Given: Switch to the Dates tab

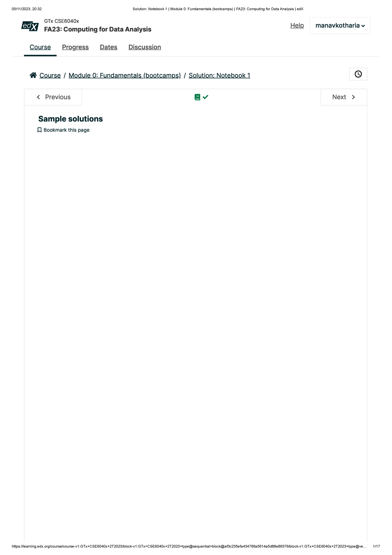Looking at the screenshot, I should pos(108,47).
